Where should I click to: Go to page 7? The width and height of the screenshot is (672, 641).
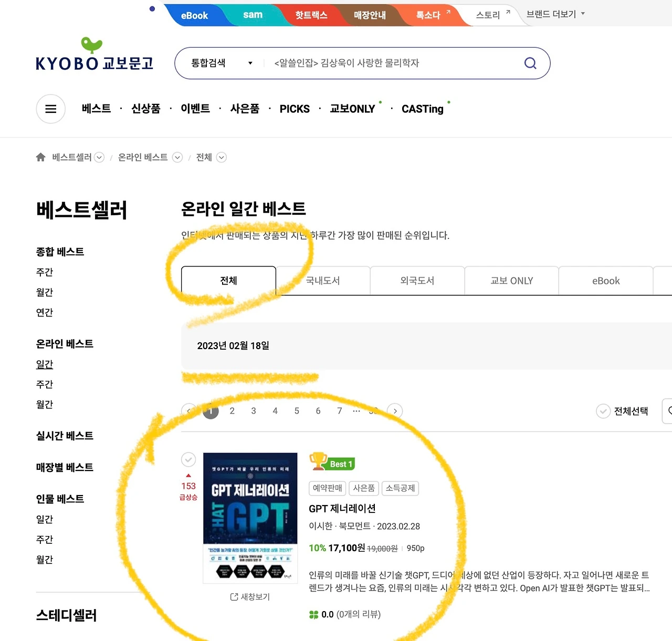click(340, 411)
